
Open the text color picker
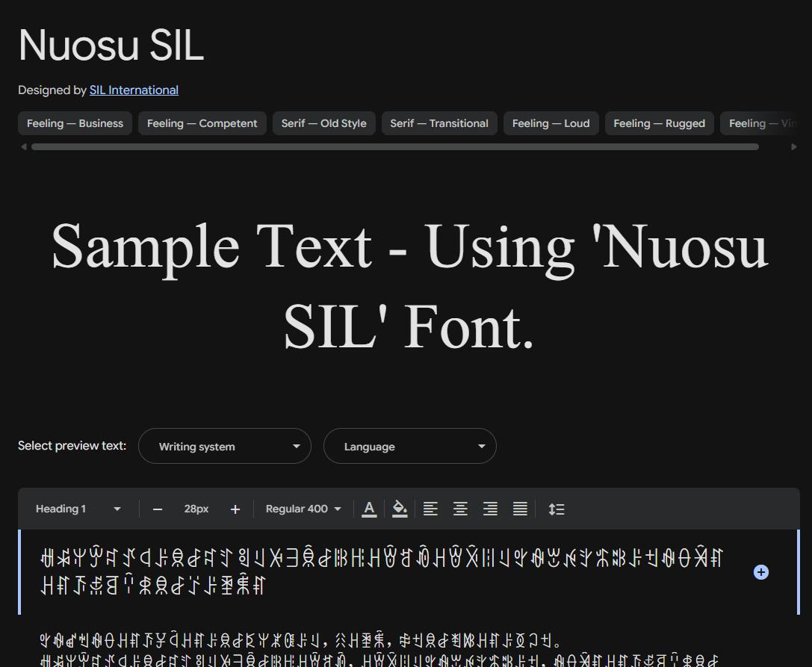[369, 509]
